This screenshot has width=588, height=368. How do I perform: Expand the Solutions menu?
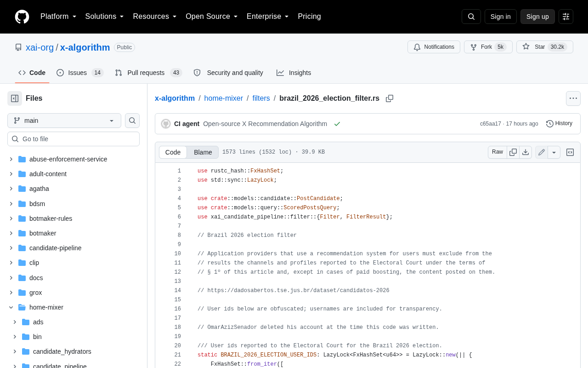click(105, 17)
